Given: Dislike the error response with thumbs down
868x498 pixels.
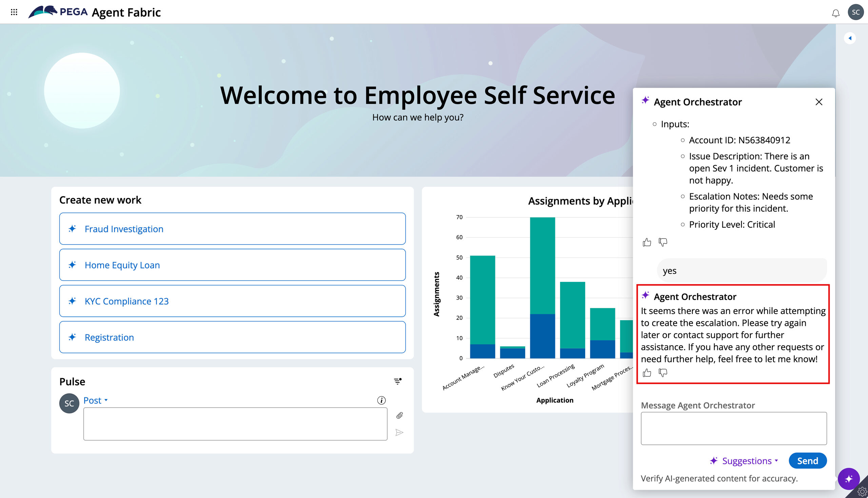Looking at the screenshot, I should click(x=663, y=372).
